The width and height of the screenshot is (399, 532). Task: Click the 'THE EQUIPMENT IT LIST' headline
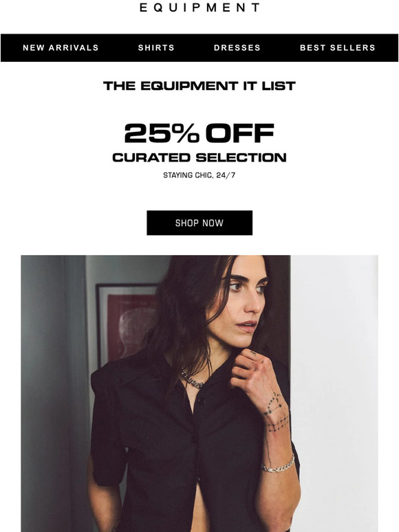[199, 86]
